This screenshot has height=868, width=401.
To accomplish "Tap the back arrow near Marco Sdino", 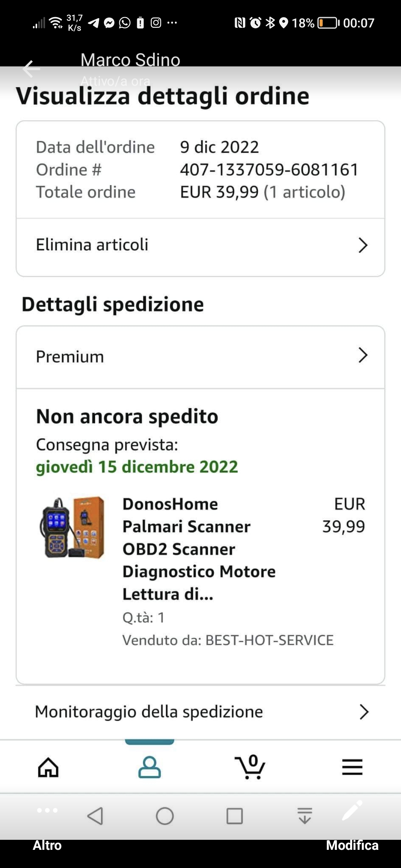I will pos(31,69).
